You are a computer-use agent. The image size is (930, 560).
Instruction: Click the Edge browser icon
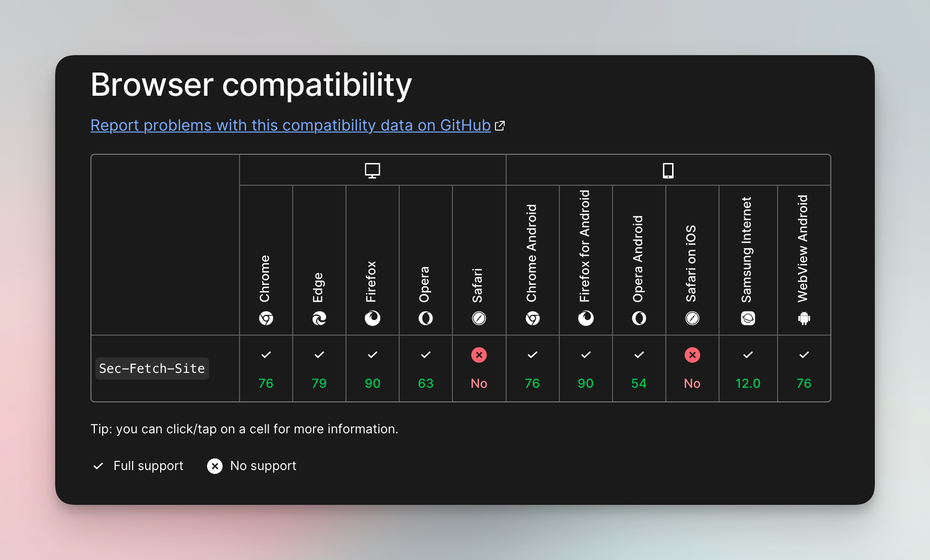click(319, 318)
